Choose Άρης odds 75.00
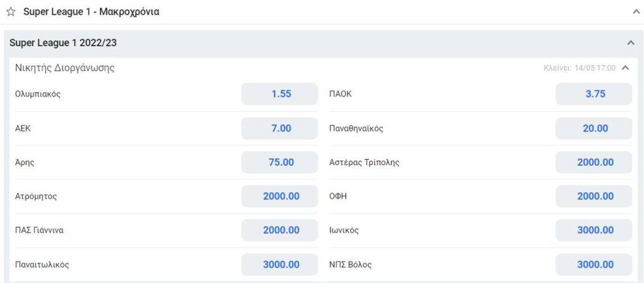This screenshot has height=283, width=644. (x=280, y=162)
